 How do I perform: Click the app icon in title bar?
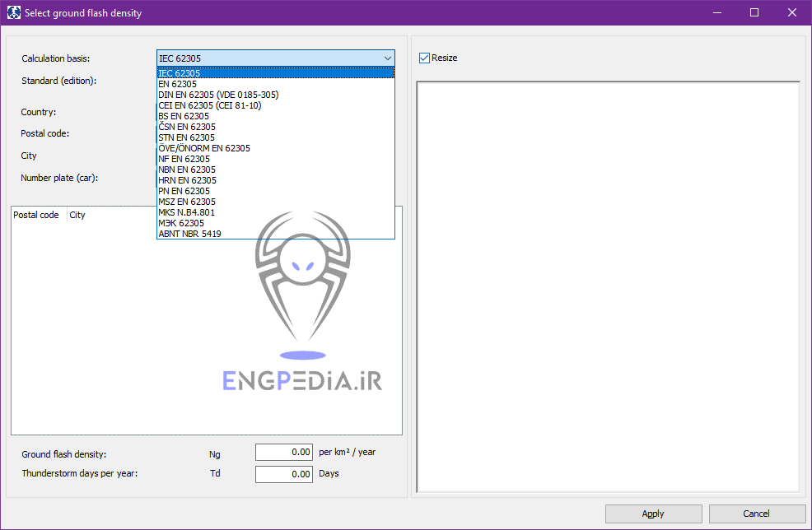pyautogui.click(x=14, y=12)
